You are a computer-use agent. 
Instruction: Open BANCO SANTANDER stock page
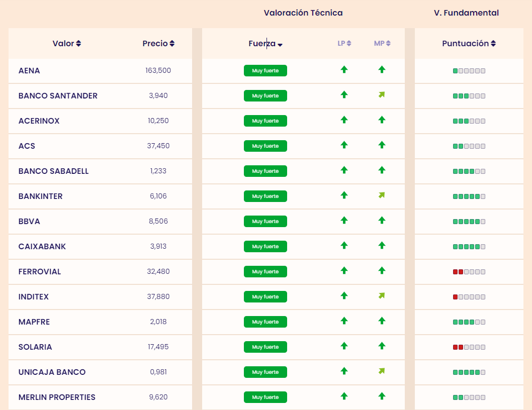[x=58, y=95]
